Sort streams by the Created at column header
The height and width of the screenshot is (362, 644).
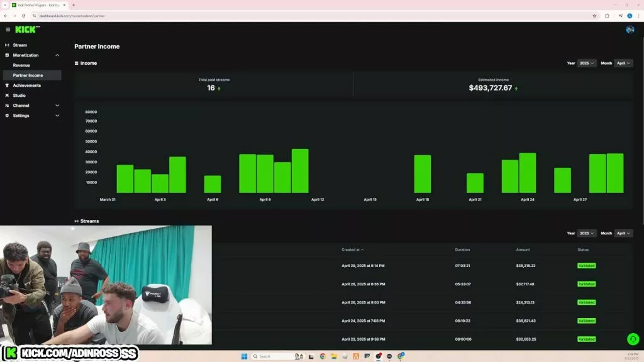tap(352, 250)
